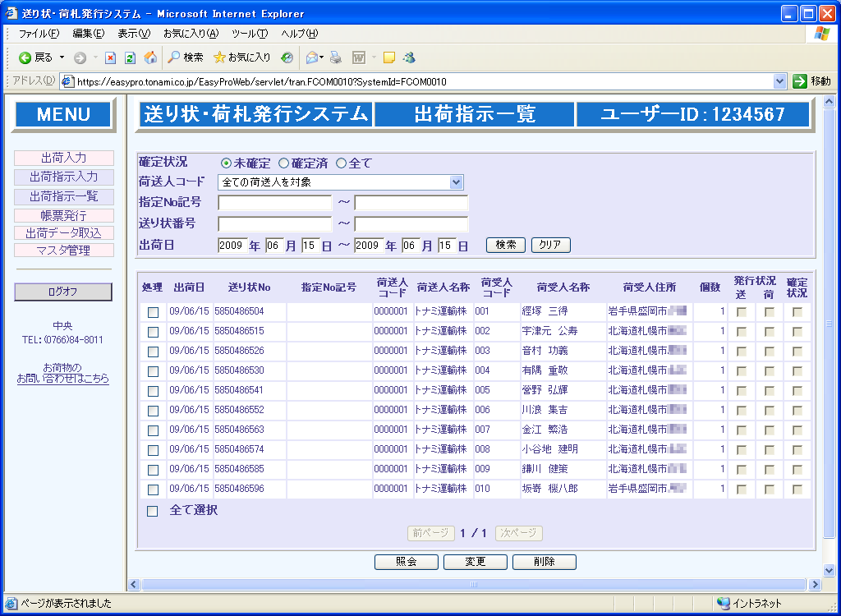Refresh the page with the green arrows icon
Image resolution: width=841 pixels, height=616 pixels.
(130, 58)
